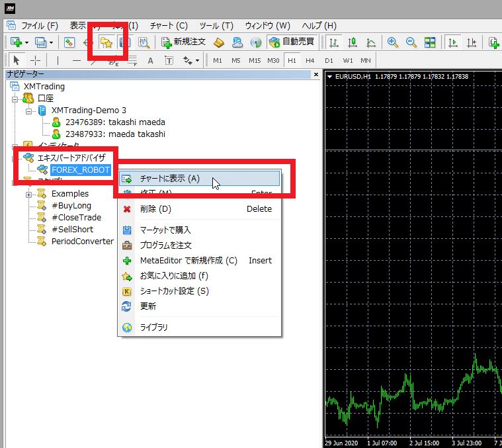Toggle the auto scroll chart icon

(x=452, y=42)
